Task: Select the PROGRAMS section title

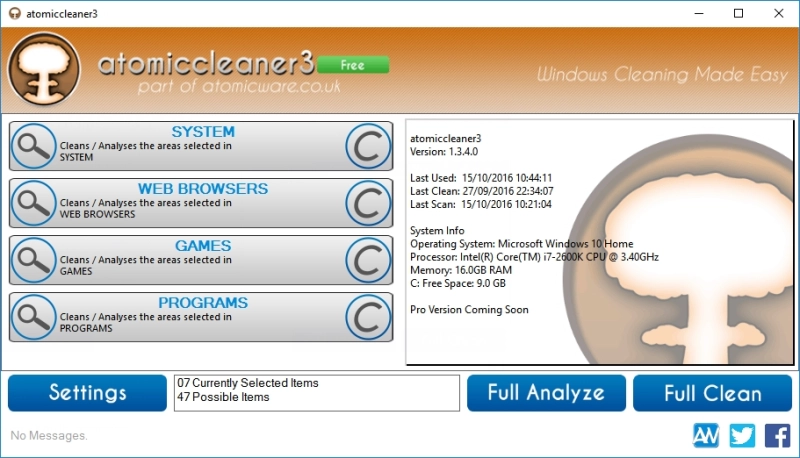Action: pos(203,303)
